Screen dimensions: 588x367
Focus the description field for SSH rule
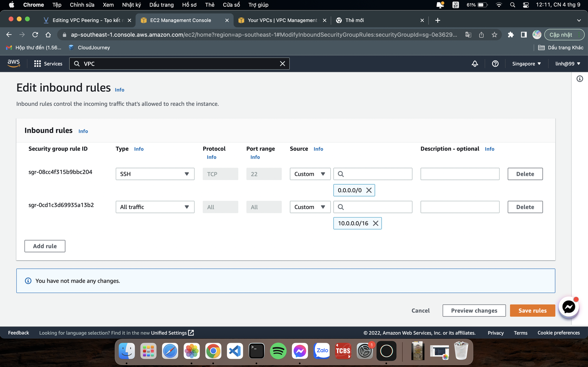(x=460, y=174)
